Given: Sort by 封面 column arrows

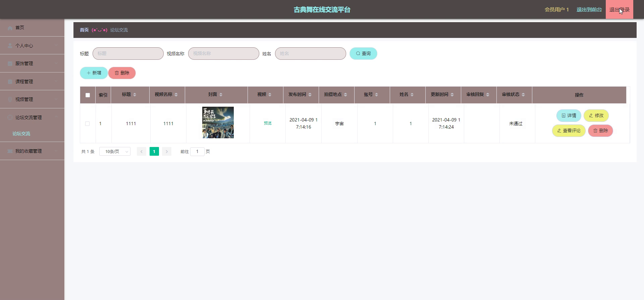Looking at the screenshot, I should point(221,95).
